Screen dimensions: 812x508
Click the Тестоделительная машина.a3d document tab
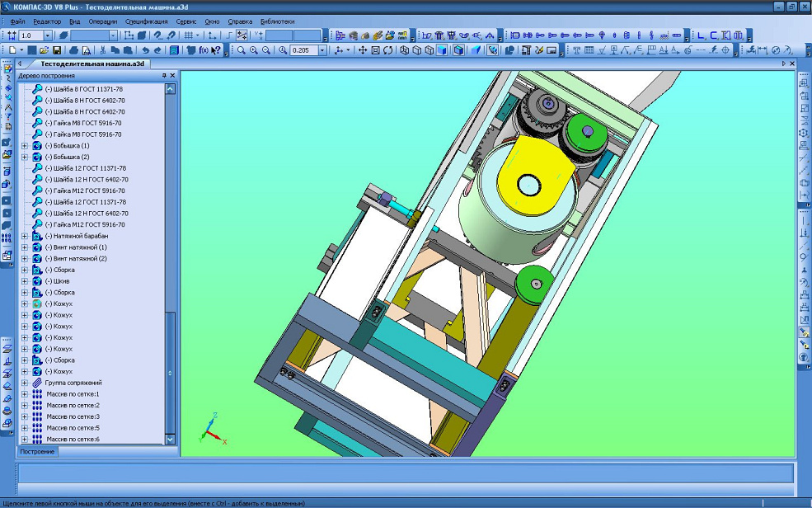[x=92, y=63]
